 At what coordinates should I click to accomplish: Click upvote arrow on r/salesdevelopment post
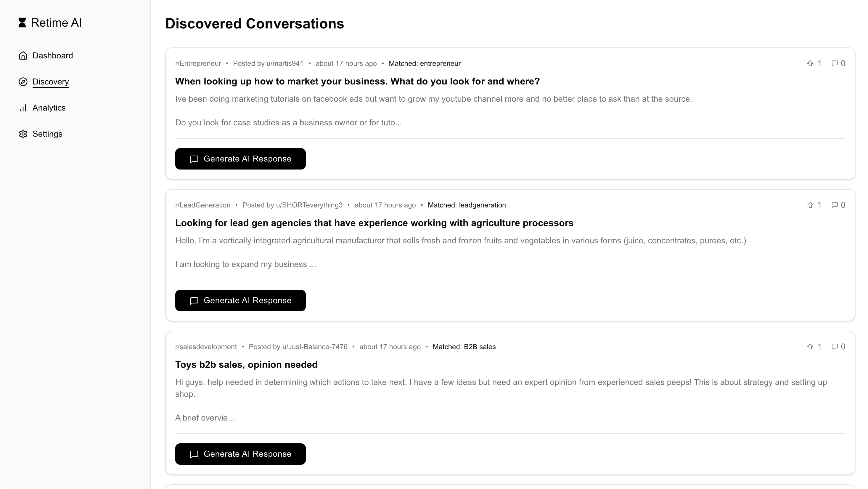(810, 347)
